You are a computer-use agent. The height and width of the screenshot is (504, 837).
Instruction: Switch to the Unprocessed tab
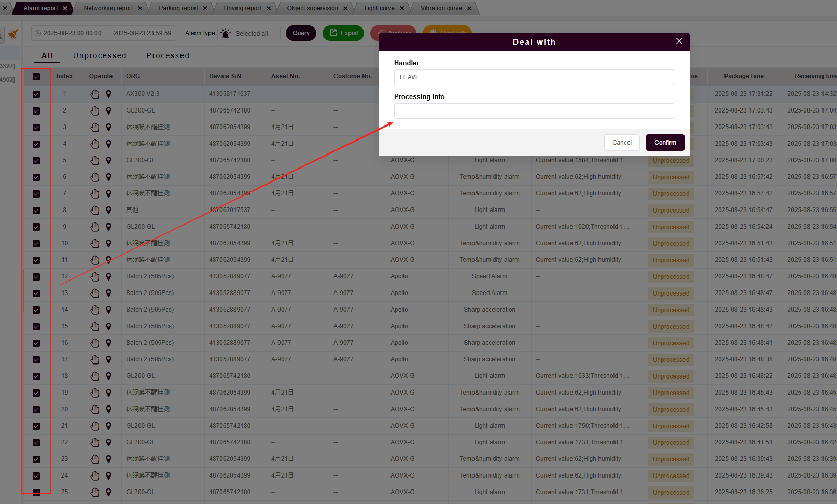pos(100,55)
